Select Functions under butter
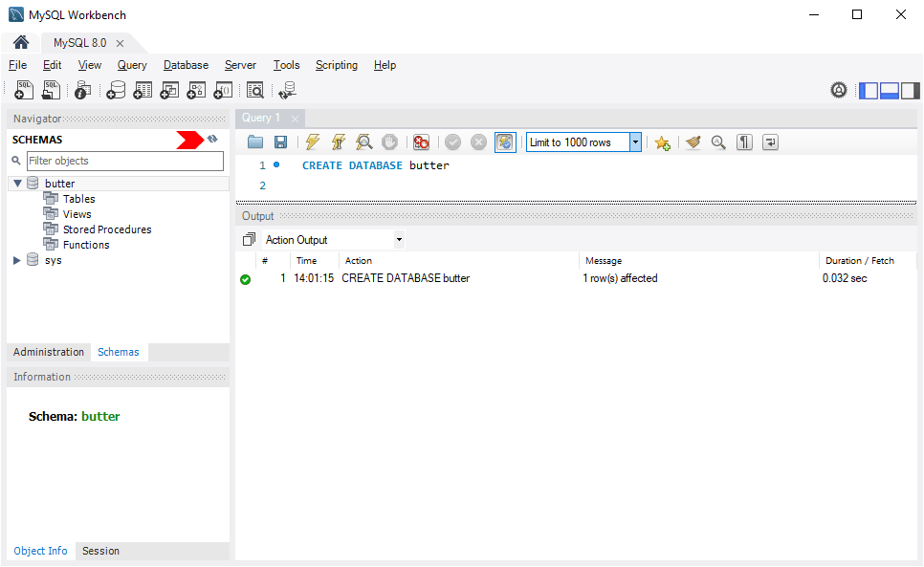 (x=86, y=245)
